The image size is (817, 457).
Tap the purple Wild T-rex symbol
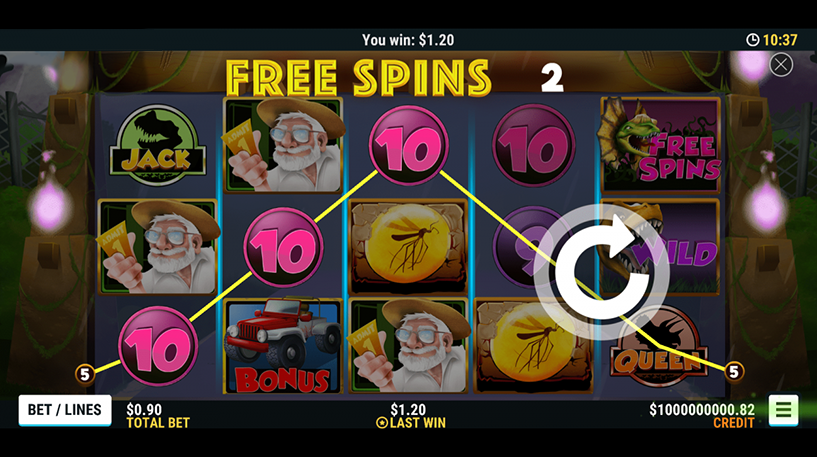(x=660, y=246)
